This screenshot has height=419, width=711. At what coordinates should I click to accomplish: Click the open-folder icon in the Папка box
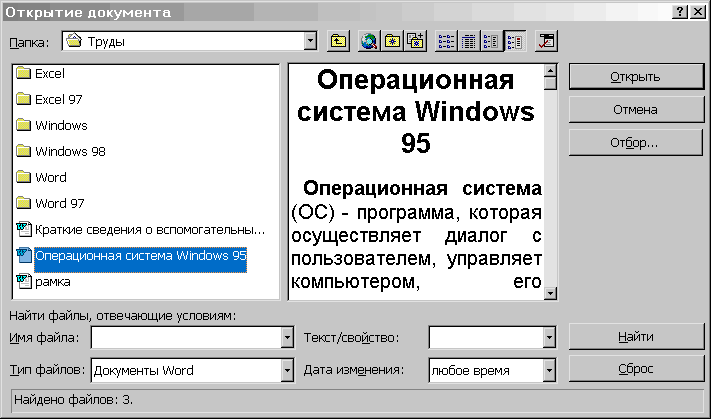(73, 41)
